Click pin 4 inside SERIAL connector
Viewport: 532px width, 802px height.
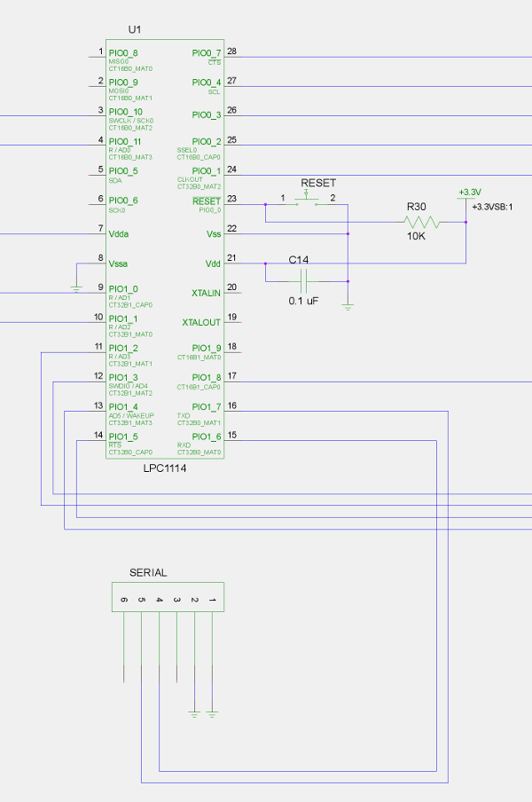tap(160, 600)
